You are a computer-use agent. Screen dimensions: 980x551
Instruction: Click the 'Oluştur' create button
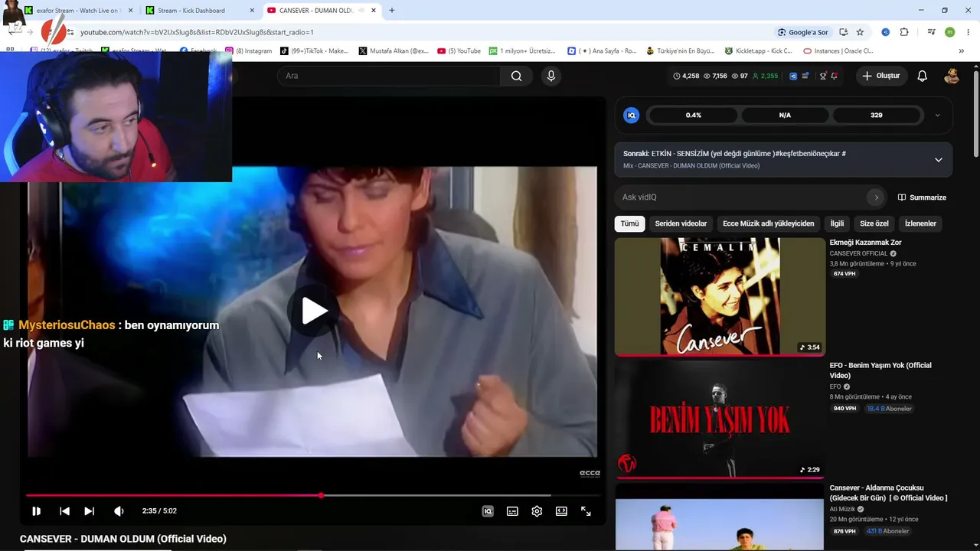880,76
